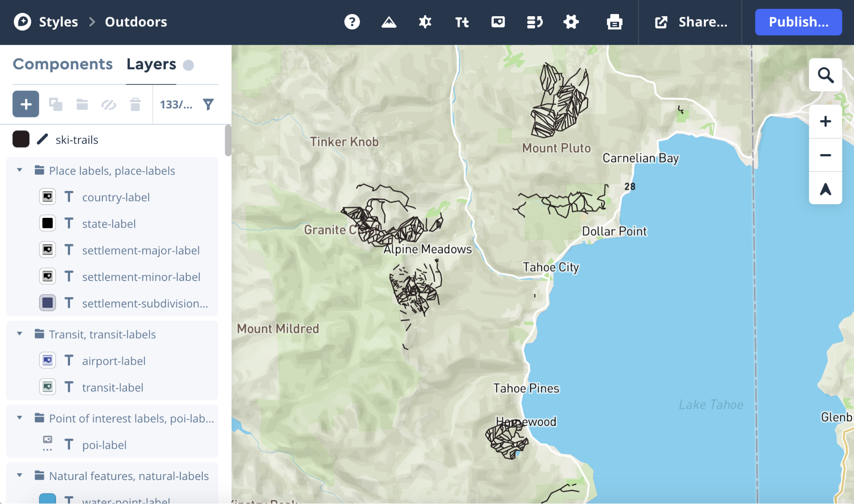Click the add layer plus button
Image resolution: width=854 pixels, height=504 pixels.
point(26,104)
